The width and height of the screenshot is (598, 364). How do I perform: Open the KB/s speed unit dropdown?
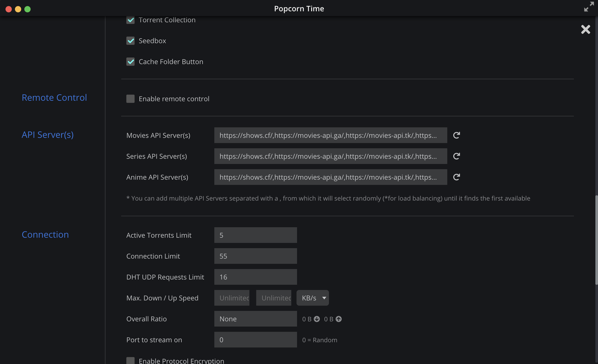[313, 298]
